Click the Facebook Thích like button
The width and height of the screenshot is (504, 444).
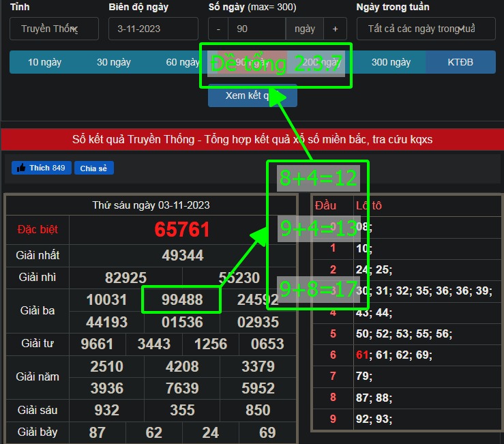tap(41, 168)
